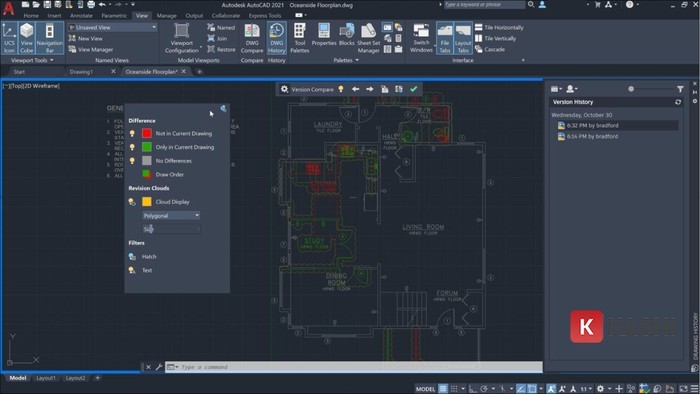Open Version History filter
Screen dimensions: 700x394
pyautogui.click(x=680, y=89)
